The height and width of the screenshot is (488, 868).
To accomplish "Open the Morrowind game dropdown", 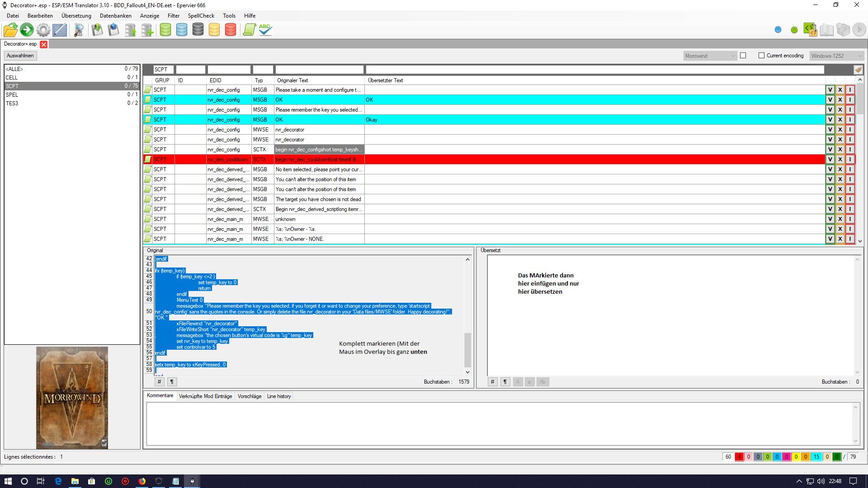I will (710, 56).
